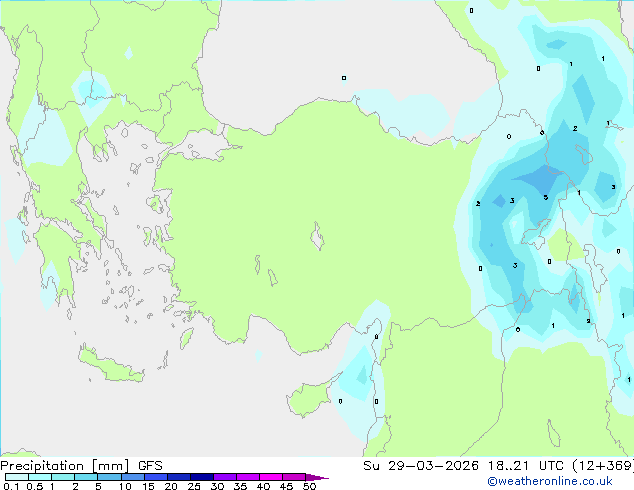The width and height of the screenshot is (634, 490).
Task: Click the lightest 0.1–0.5 mm legend swatch
Action: pos(17,477)
